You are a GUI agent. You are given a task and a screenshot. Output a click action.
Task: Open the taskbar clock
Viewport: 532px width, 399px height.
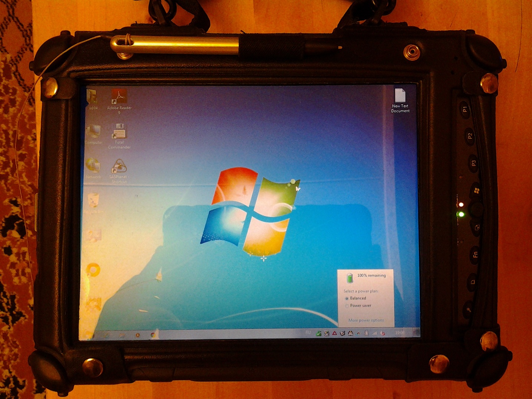[x=400, y=333]
